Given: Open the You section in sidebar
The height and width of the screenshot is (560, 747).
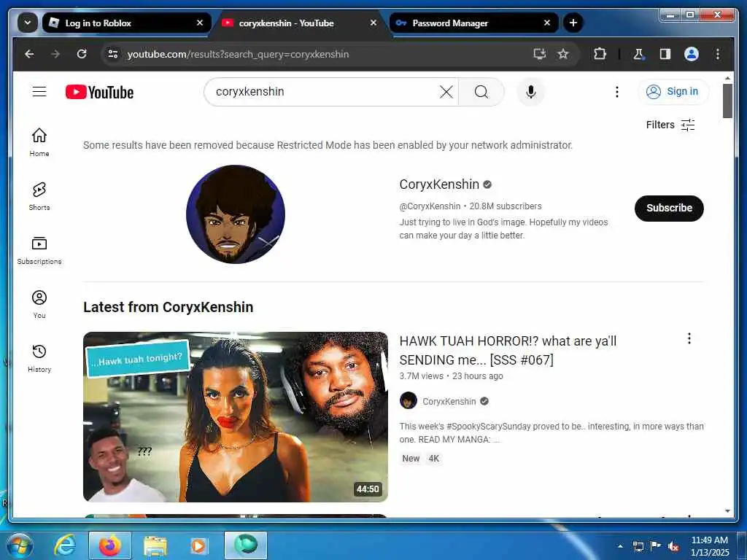Looking at the screenshot, I should point(39,304).
